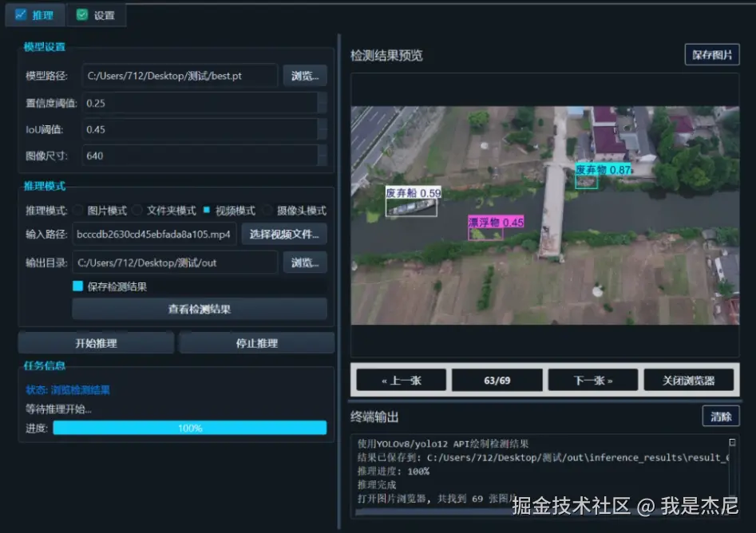
Task: Go back with the «上一张 button
Action: pos(401,379)
